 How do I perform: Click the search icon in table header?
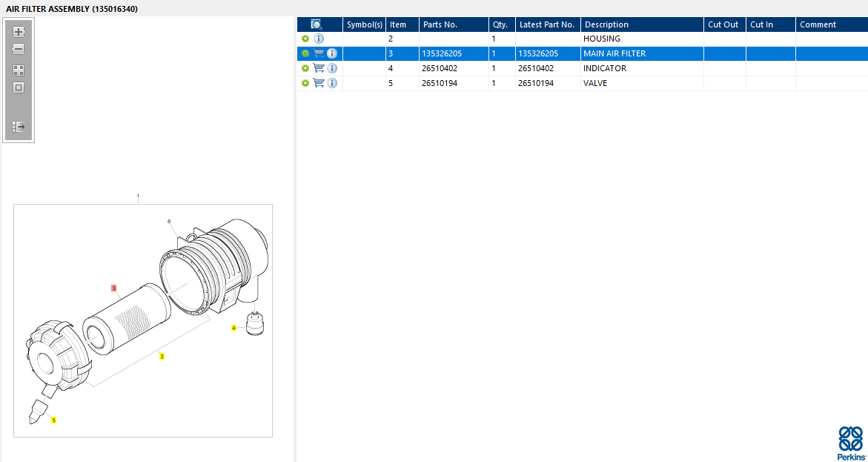[x=317, y=24]
